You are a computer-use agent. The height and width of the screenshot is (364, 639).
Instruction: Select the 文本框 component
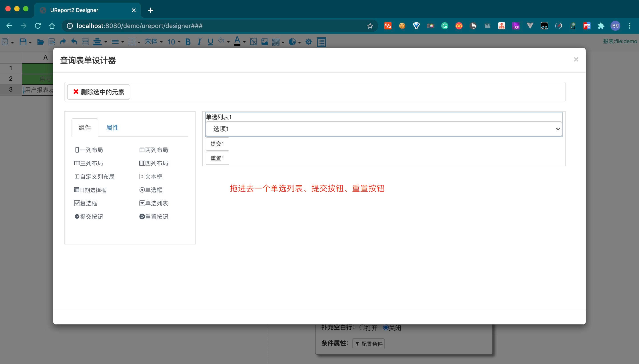(x=151, y=177)
